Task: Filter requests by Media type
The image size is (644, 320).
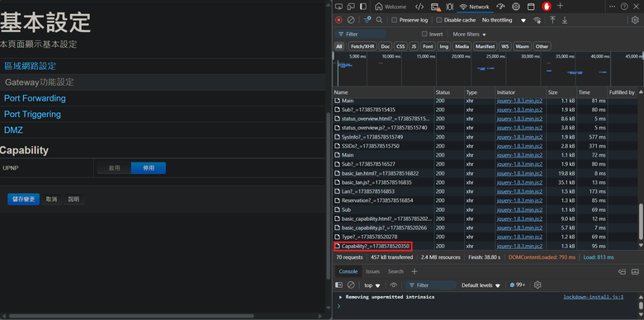Action: 462,46
